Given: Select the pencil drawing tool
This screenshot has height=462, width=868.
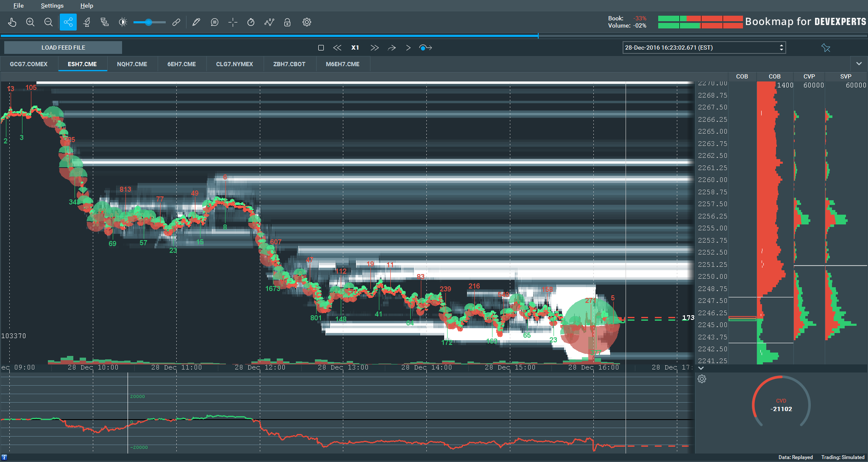Looking at the screenshot, I should 196,22.
